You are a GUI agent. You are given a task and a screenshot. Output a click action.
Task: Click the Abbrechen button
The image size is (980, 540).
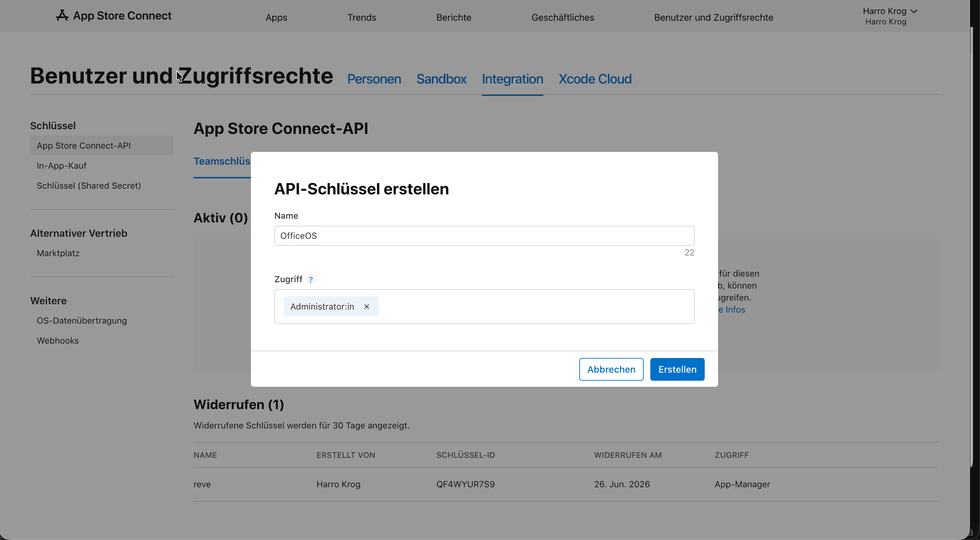(611, 369)
